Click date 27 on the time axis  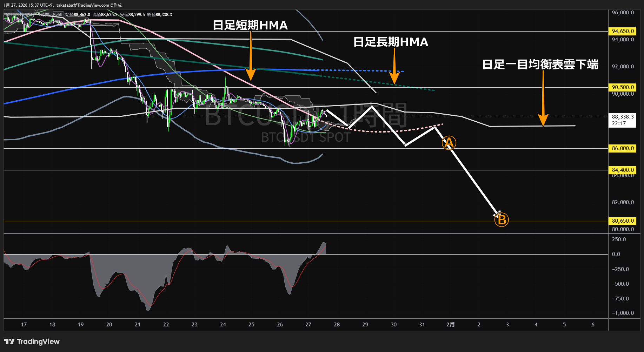(x=308, y=325)
